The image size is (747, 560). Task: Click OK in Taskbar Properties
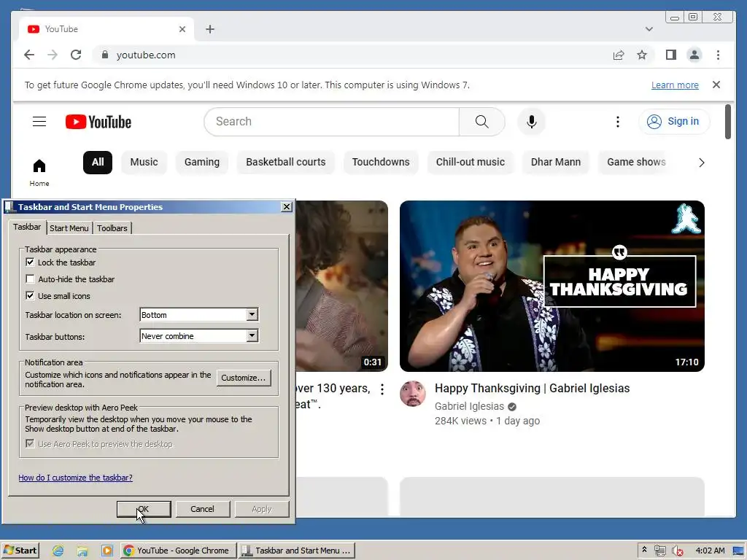coord(144,509)
